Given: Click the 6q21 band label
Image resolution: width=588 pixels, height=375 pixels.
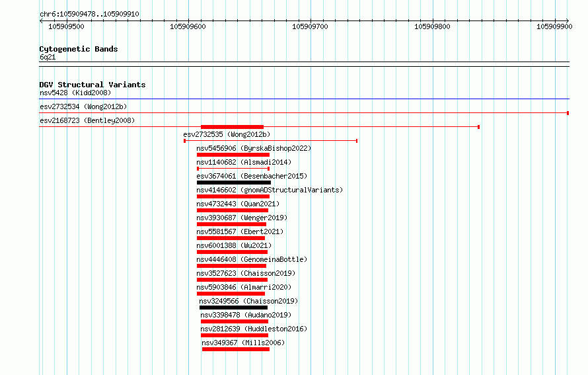Looking at the screenshot, I should click(48, 57).
